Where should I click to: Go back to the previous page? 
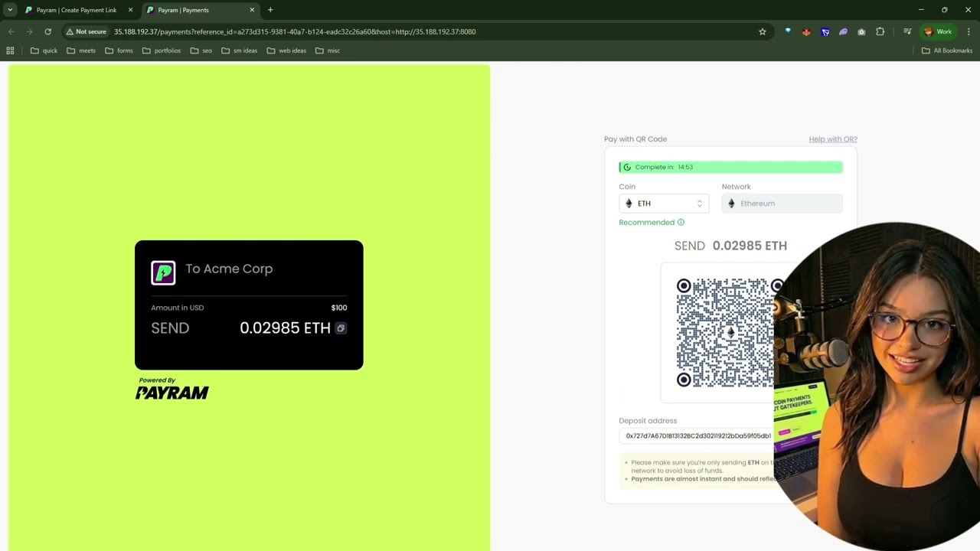pos(11,32)
